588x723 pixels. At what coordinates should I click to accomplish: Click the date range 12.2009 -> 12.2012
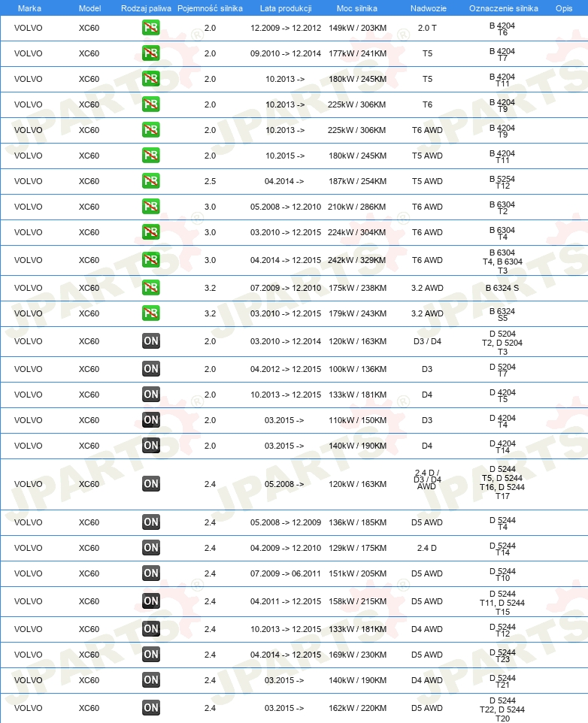coord(286,28)
